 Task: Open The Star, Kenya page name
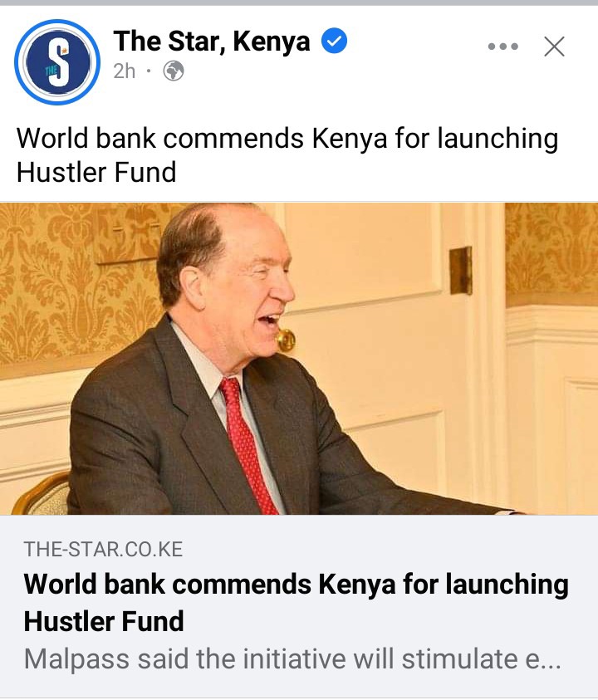tap(212, 41)
